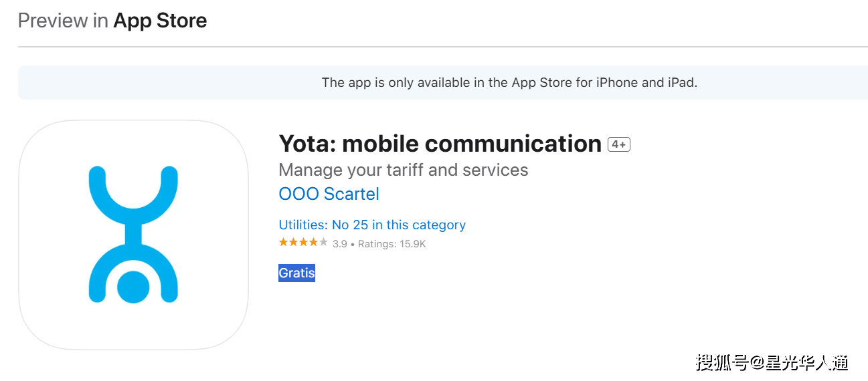Click the divider line under header

point(442,47)
